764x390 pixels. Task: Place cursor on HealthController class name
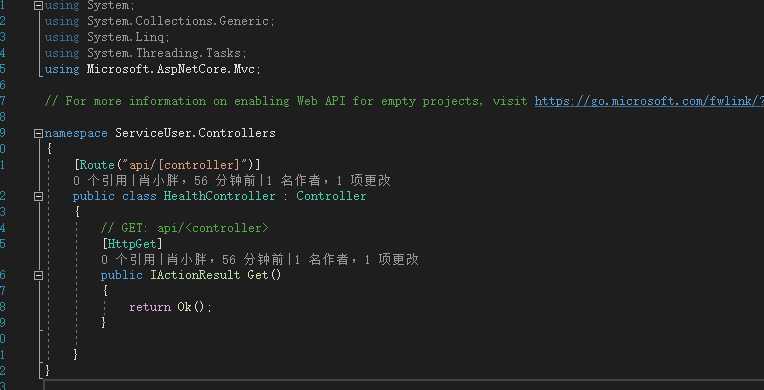(219, 196)
